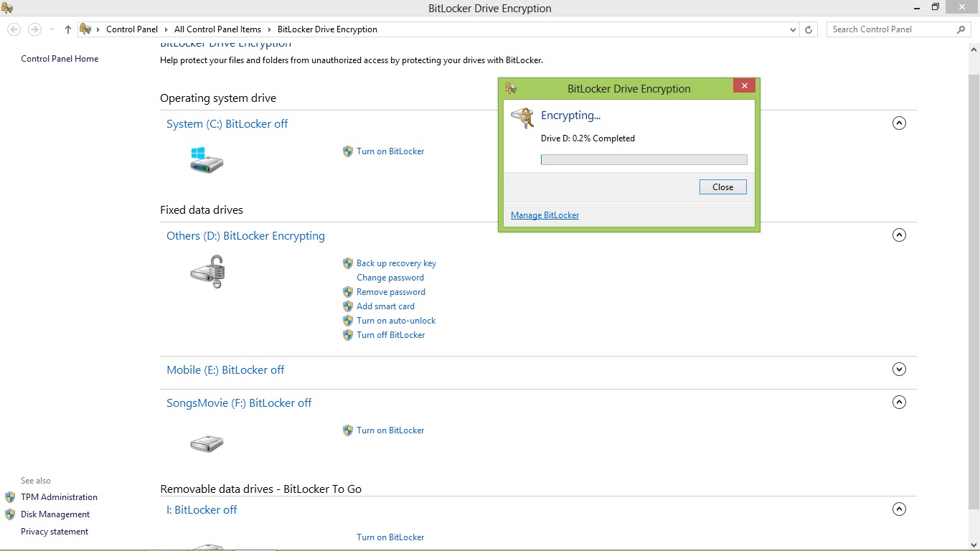Click the BitLocker keys icon in Encrypting dialog

(x=522, y=118)
